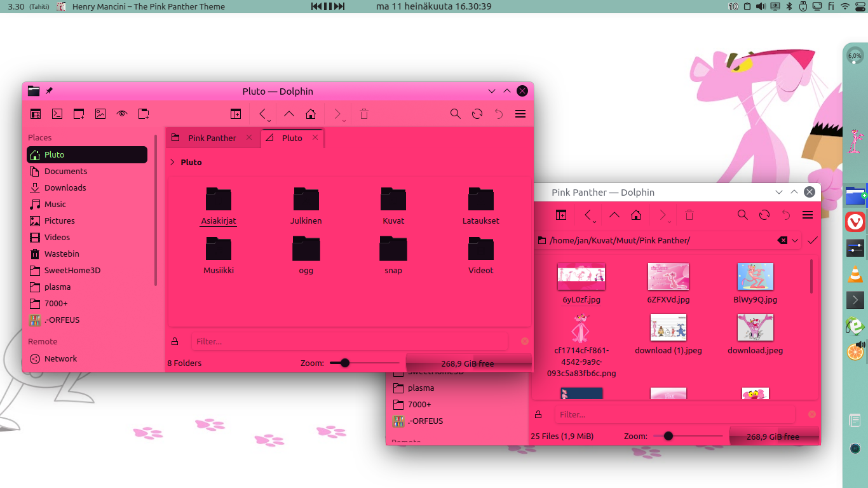This screenshot has height=488, width=868.
Task: Close the Pink Panther tab
Action: pyautogui.click(x=249, y=137)
